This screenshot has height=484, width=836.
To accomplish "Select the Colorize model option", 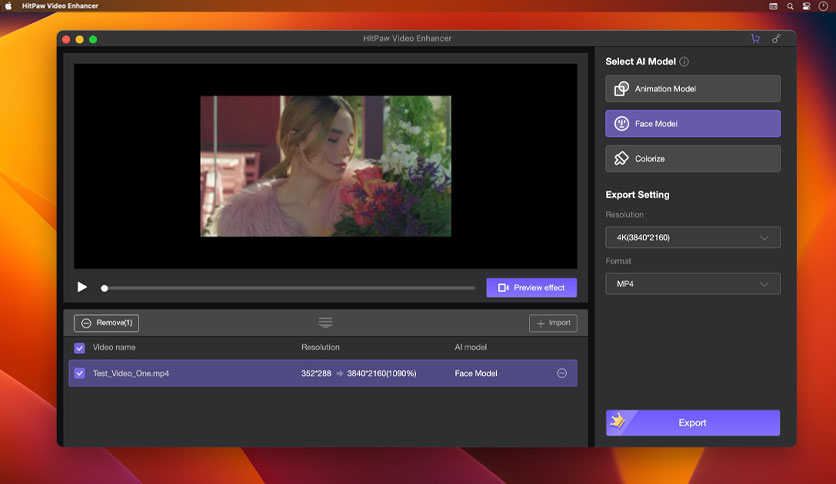I will 693,158.
